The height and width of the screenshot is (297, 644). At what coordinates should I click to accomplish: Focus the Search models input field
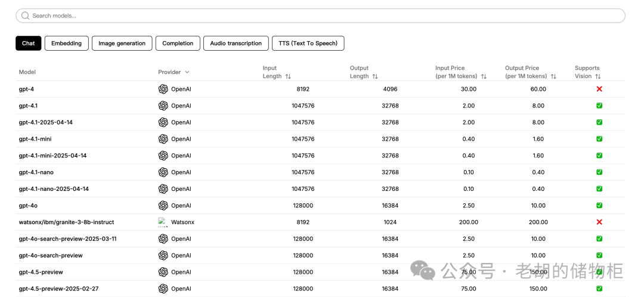coord(320,16)
